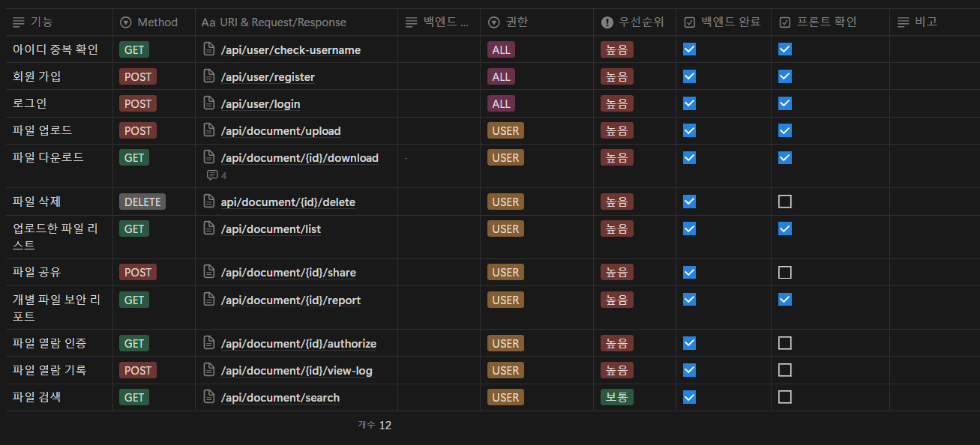Screen dimensions: 980x445
Task: Open the 기능 column header
Action: pos(59,22)
